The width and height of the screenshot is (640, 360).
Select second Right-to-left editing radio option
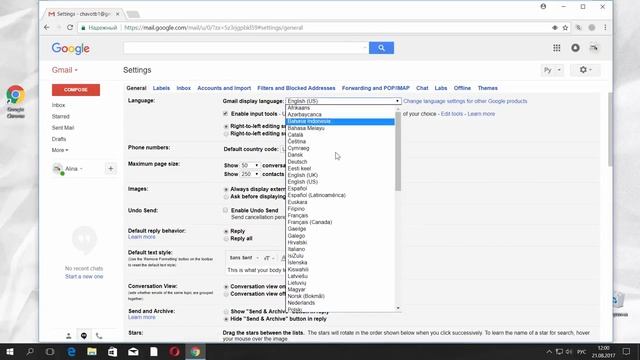click(226, 134)
